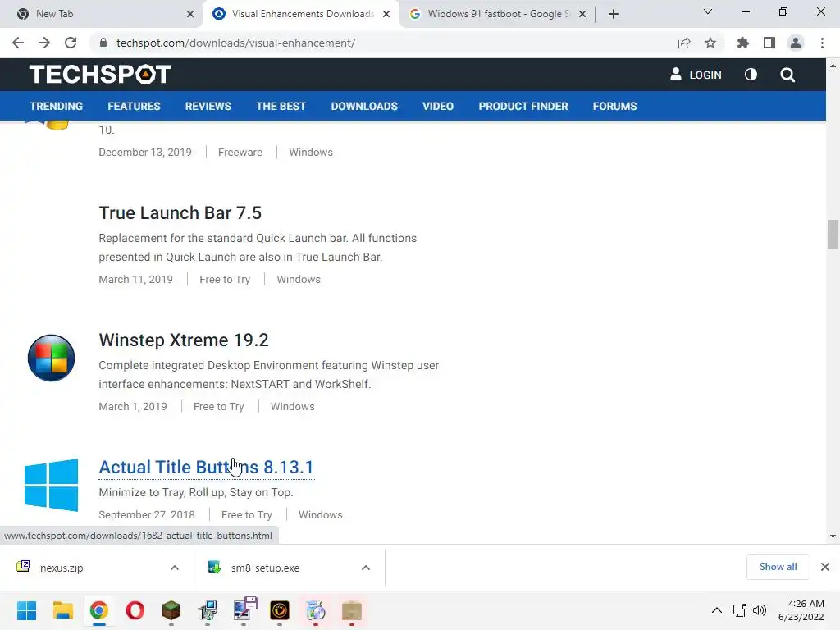The image size is (840, 630).
Task: Go back with browser back arrow
Action: click(18, 43)
